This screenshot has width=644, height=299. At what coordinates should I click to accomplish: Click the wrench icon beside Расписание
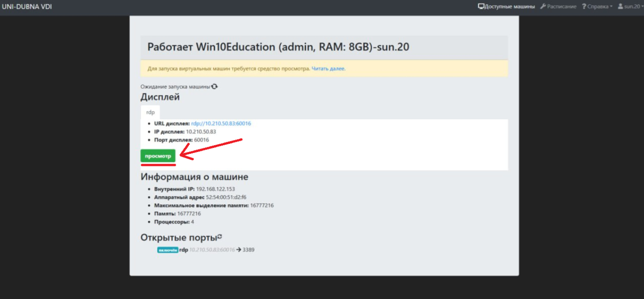click(543, 6)
